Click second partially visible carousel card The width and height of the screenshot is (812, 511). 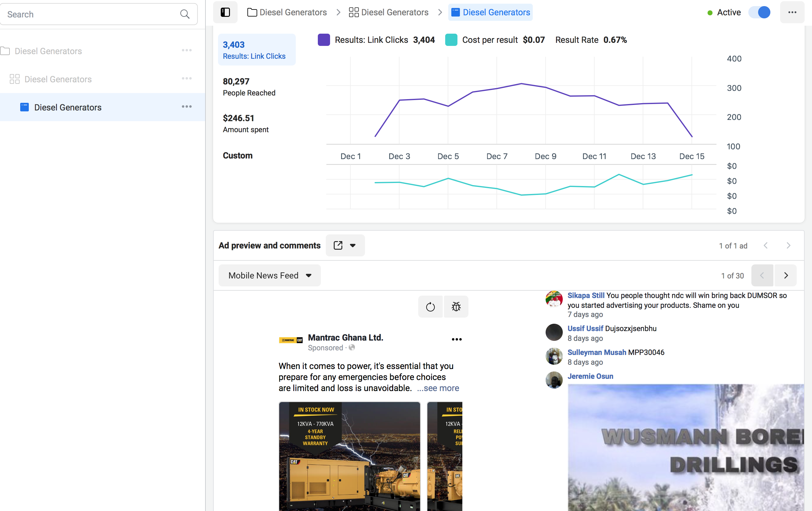(x=445, y=456)
